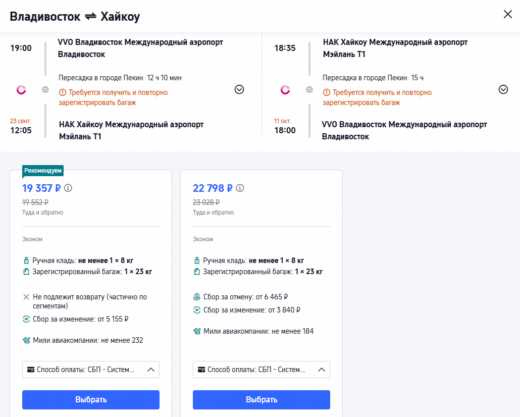Expand outbound Пекин transfer details chevron
The image size is (520, 417).
[x=239, y=89]
